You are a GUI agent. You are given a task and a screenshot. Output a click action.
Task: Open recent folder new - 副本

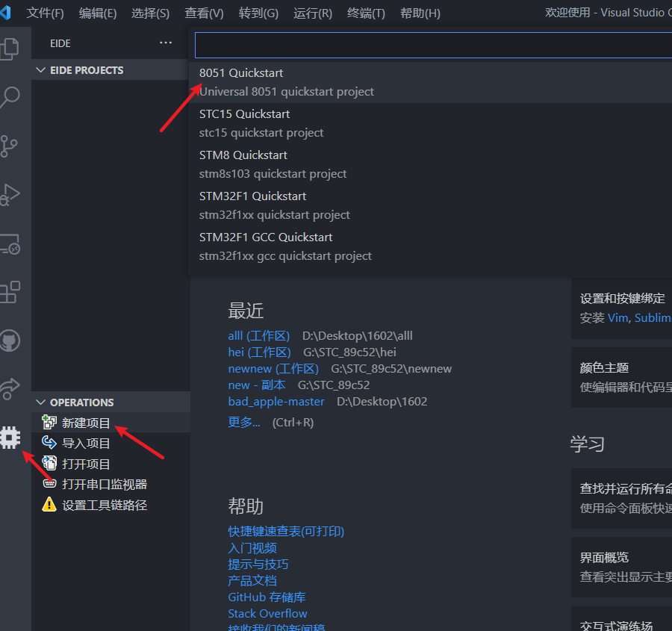point(257,385)
